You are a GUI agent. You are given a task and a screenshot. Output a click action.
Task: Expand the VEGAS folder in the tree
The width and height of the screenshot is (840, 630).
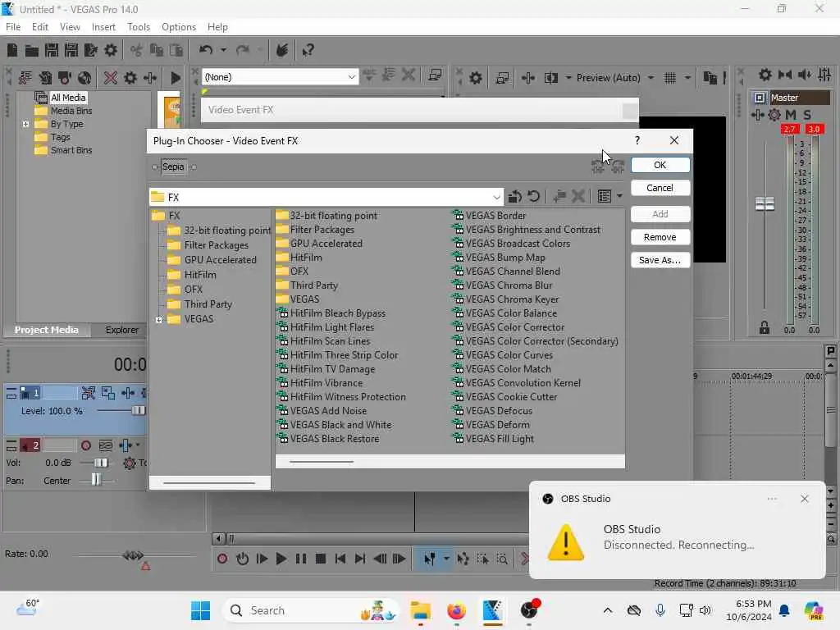pyautogui.click(x=158, y=320)
